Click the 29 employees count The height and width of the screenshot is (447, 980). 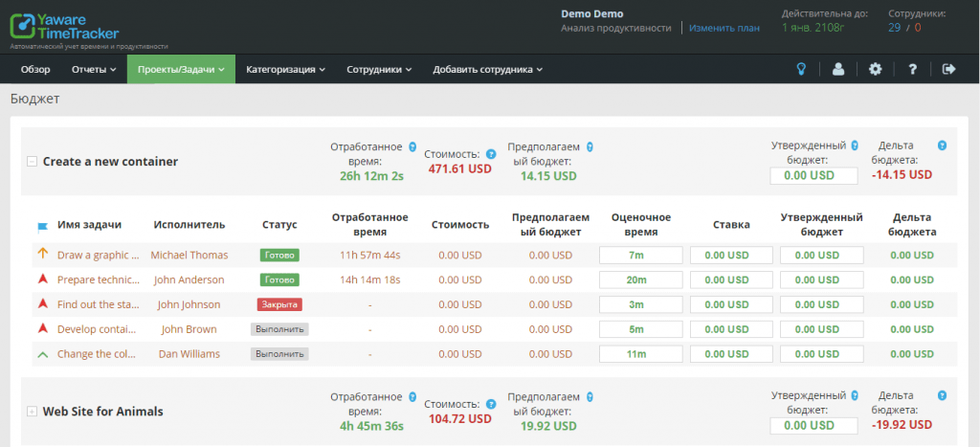point(895,28)
